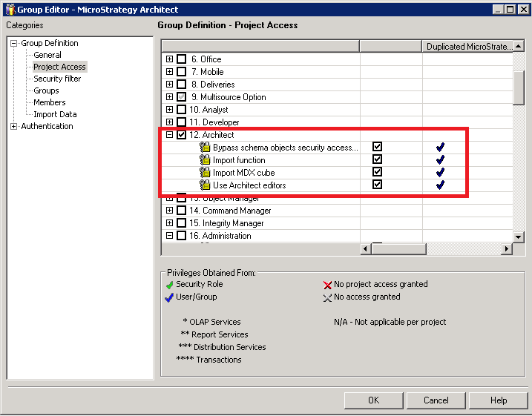
Task: Uncheck Bypass schema objects security access checkbox
Action: [377, 147]
